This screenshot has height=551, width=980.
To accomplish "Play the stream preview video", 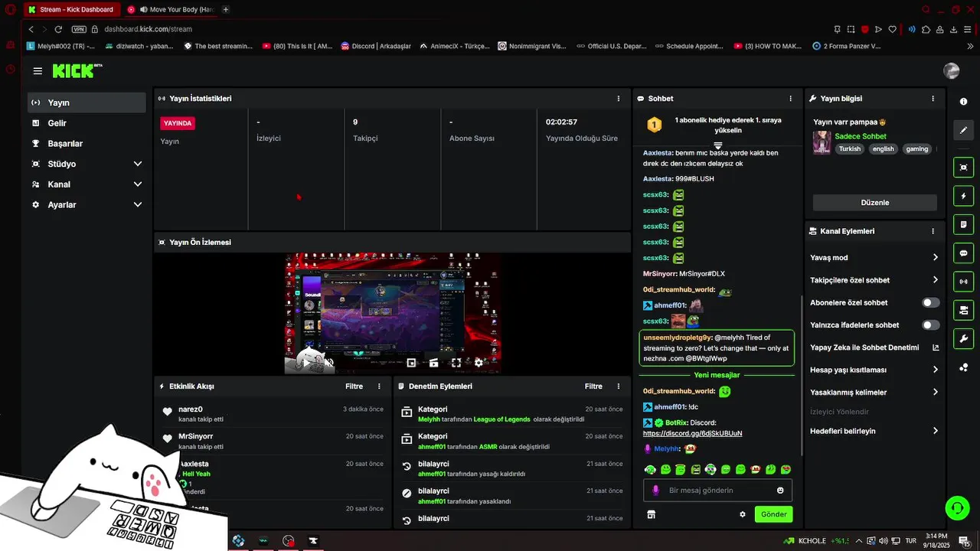I will click(305, 363).
